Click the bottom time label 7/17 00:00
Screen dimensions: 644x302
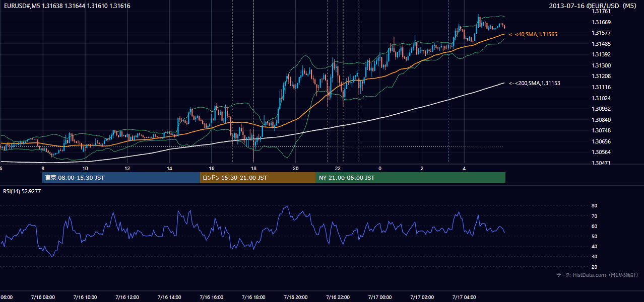click(380, 297)
